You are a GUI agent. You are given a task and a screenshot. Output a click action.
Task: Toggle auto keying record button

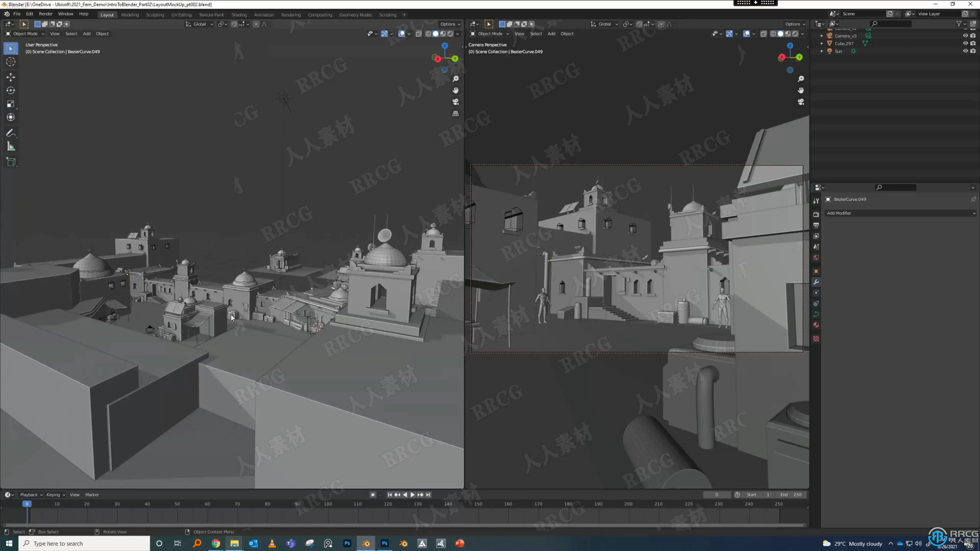(x=373, y=495)
